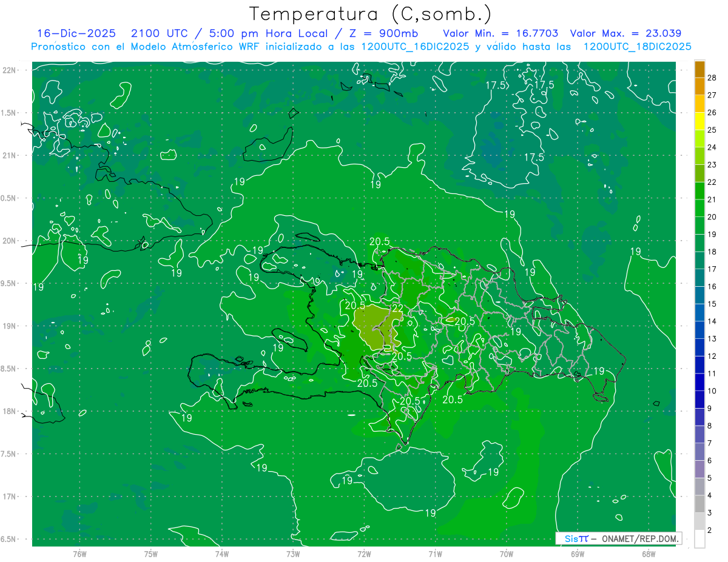Click the 76W longitude axis label
This screenshot has width=728, height=562.
click(79, 554)
